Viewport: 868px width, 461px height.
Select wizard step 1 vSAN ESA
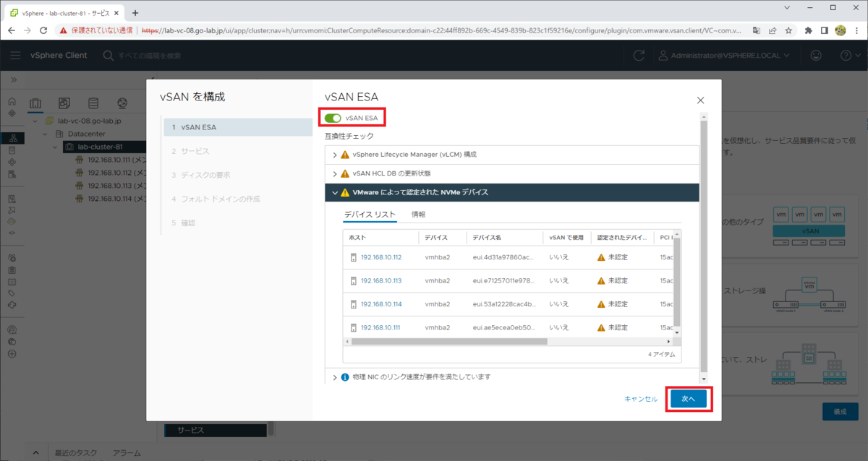pos(238,127)
